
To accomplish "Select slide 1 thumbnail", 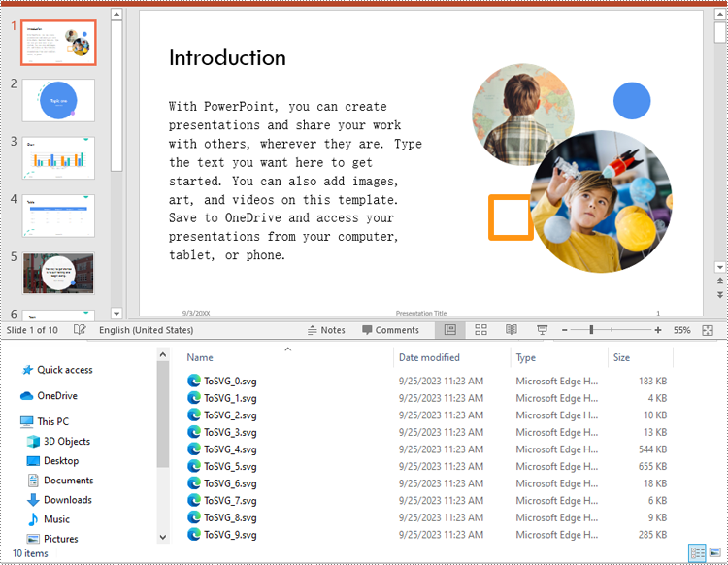I will (x=58, y=43).
